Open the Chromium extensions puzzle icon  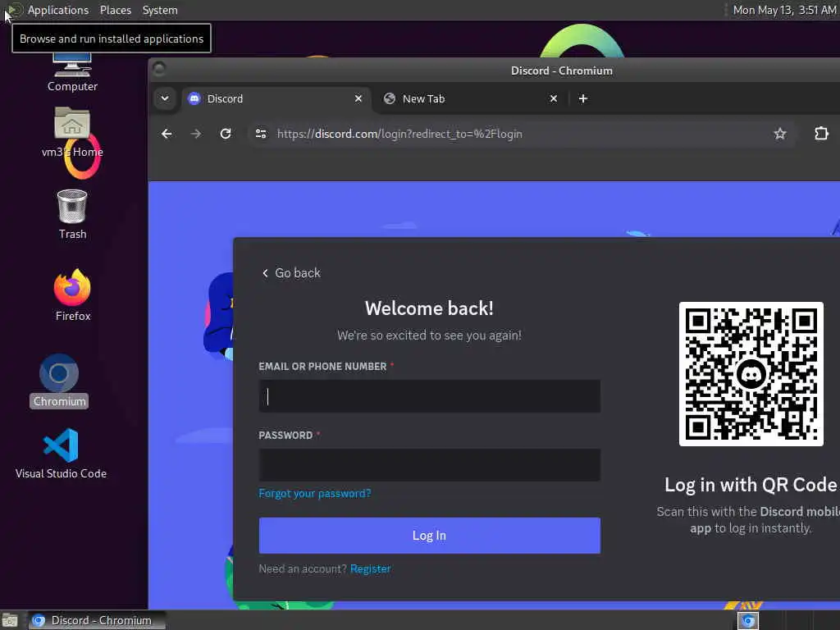821,134
